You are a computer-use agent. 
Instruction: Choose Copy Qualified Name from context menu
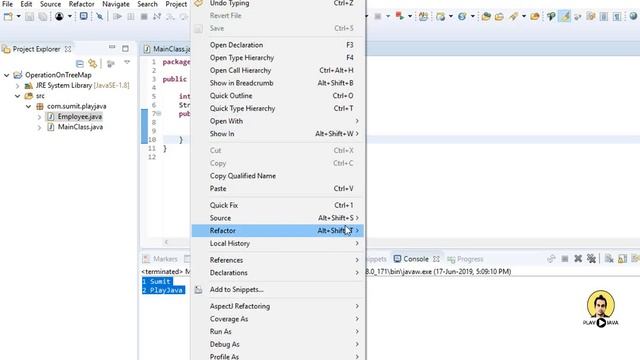(278, 176)
